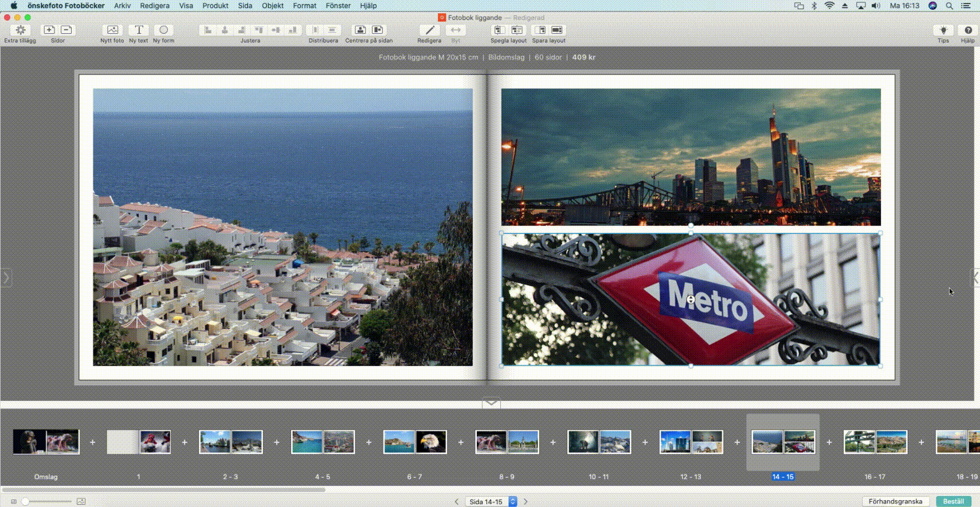This screenshot has width=980, height=507.
Task: Open the Sida menu
Action: tap(245, 6)
